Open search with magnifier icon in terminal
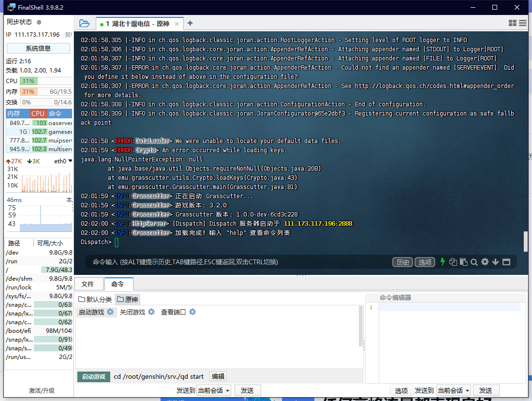 point(474,262)
